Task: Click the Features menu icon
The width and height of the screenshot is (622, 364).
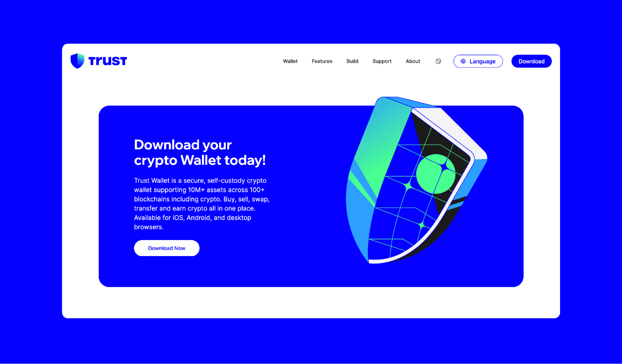Action: coord(322,61)
